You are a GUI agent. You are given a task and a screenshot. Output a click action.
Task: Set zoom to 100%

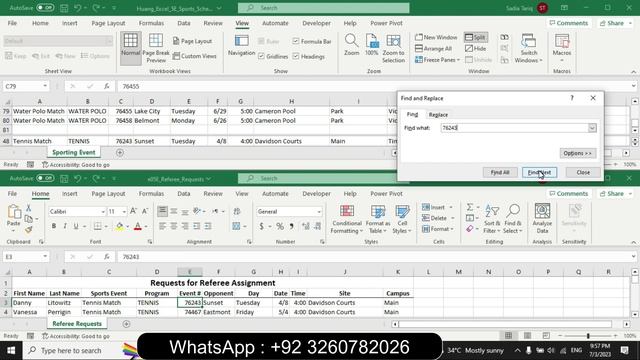coord(371,45)
